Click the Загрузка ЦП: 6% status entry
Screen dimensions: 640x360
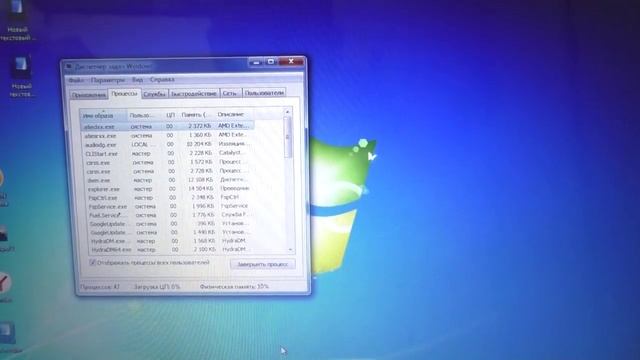pos(157,287)
